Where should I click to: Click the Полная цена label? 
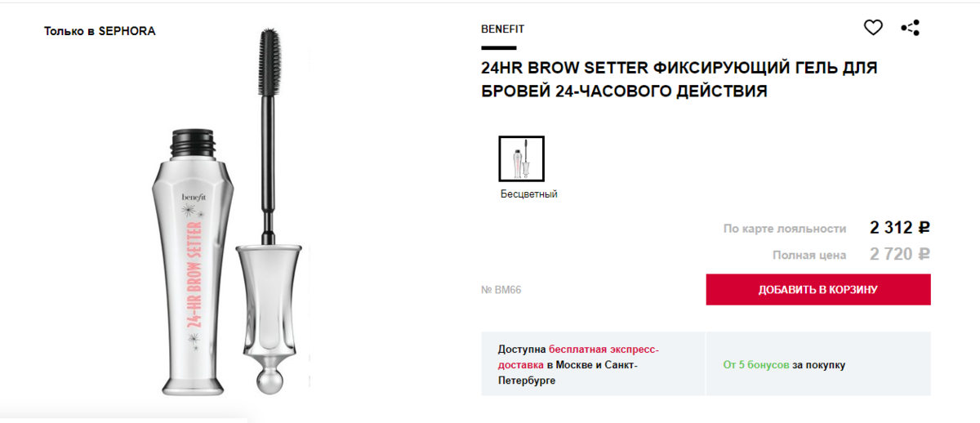tap(809, 255)
